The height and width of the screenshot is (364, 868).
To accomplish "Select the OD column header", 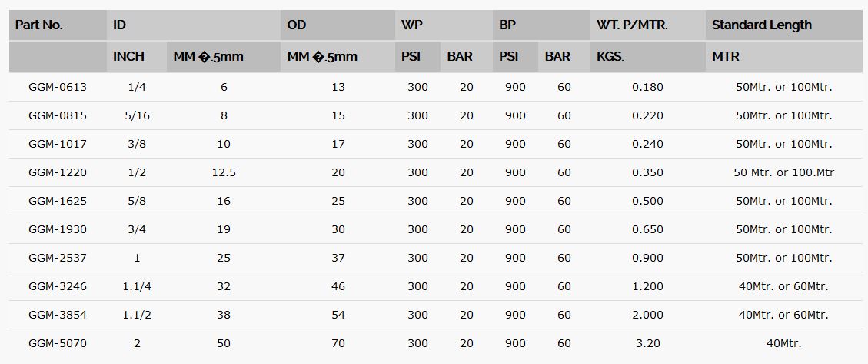I will point(297,25).
